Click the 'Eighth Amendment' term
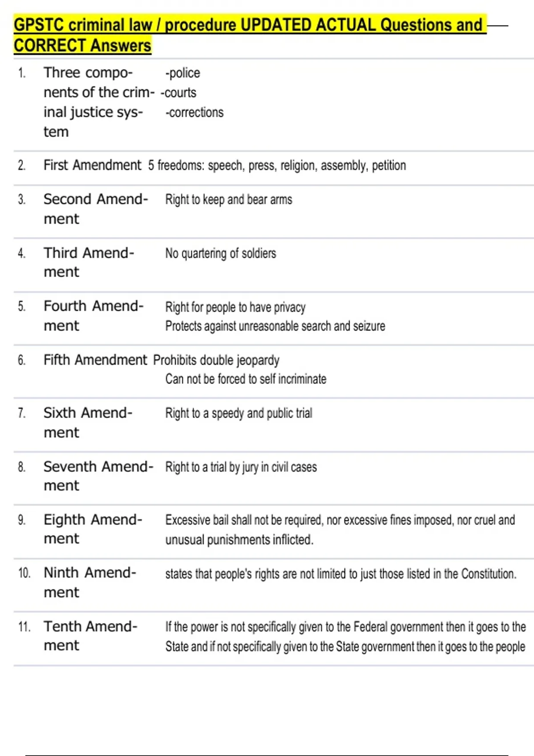 point(93,529)
